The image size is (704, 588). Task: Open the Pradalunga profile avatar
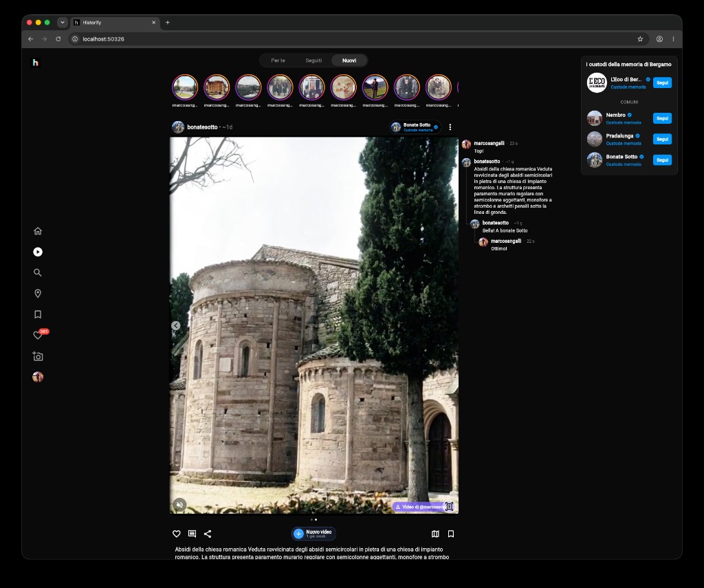(595, 139)
